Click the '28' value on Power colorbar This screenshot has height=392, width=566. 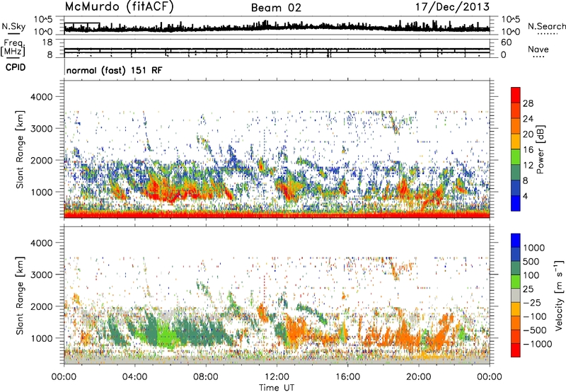pyautogui.click(x=528, y=103)
